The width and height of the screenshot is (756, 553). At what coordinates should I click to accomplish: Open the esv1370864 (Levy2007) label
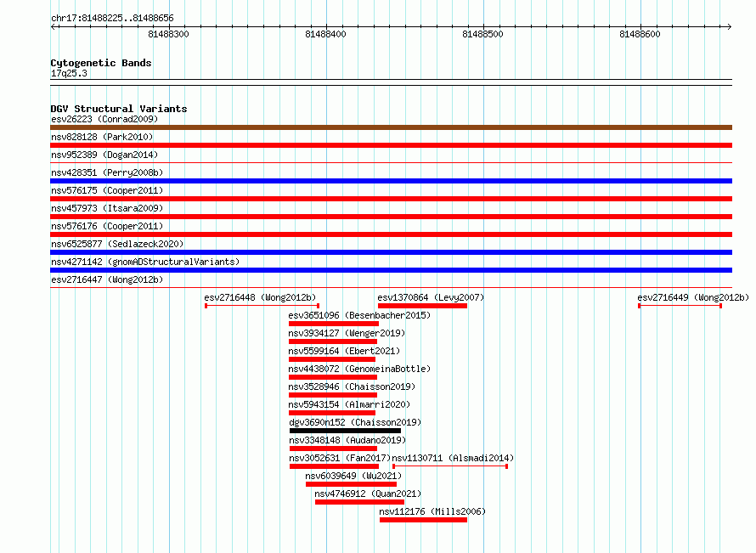coord(431,297)
